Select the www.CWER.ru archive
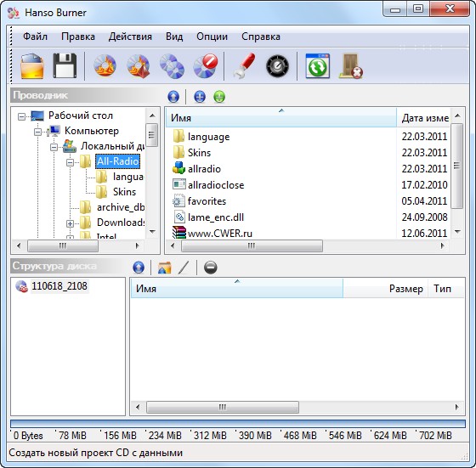Viewport: 476px width, 468px height. pyautogui.click(x=220, y=234)
